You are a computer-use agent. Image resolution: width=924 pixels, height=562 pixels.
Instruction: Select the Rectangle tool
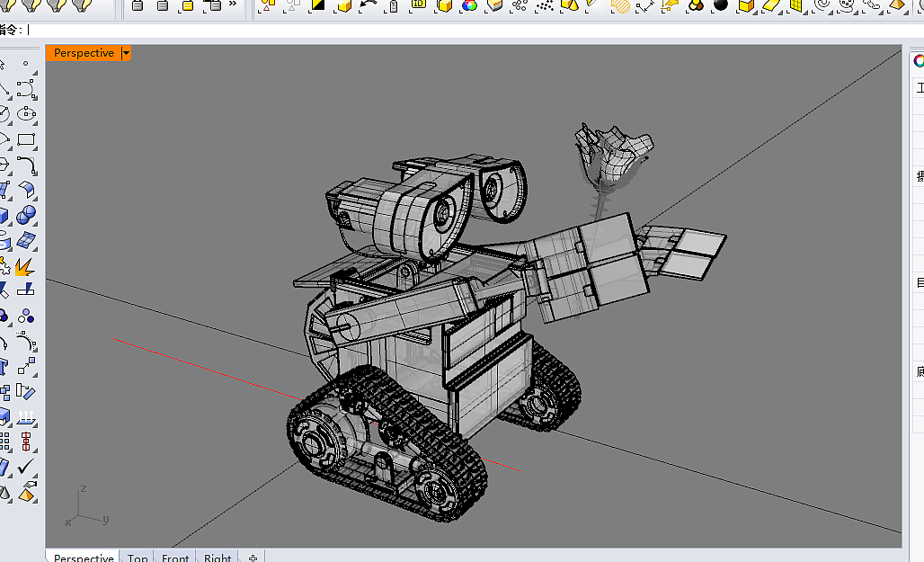coord(26,139)
